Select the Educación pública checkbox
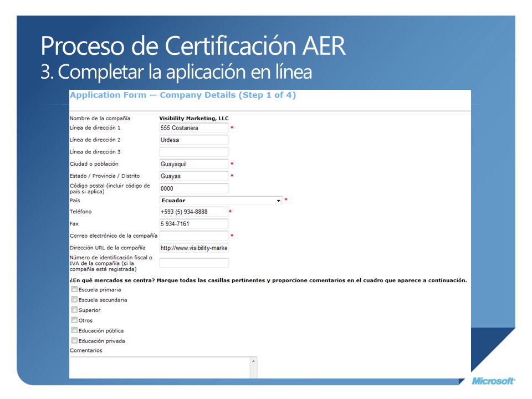 point(74,330)
